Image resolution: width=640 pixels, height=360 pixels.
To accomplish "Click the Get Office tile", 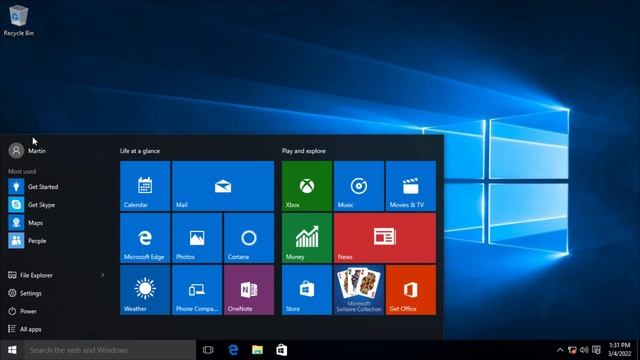I will (x=411, y=290).
